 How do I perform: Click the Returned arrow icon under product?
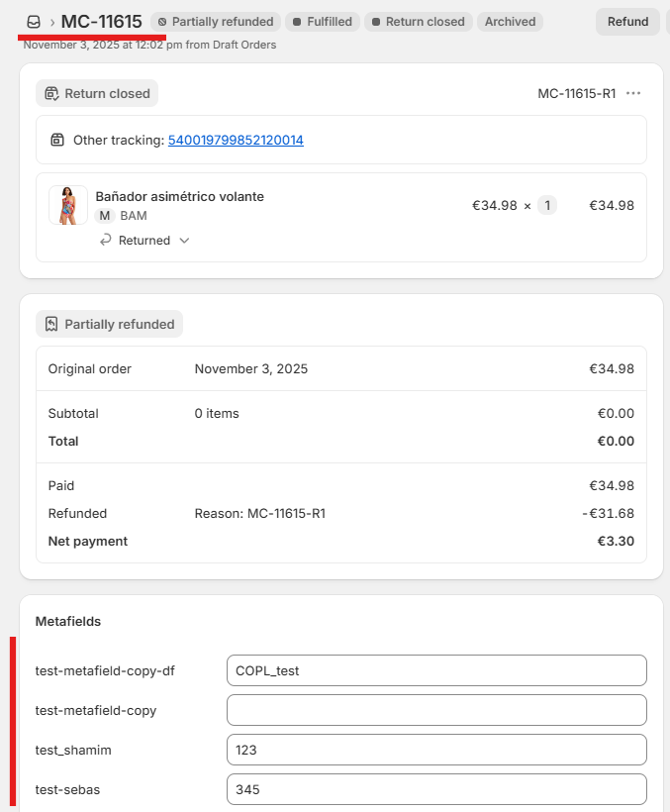106,241
